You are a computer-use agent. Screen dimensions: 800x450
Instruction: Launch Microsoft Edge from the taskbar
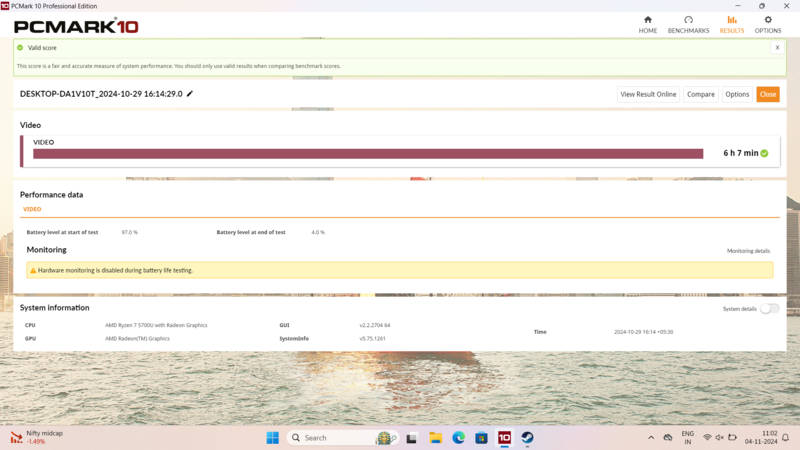click(x=458, y=438)
